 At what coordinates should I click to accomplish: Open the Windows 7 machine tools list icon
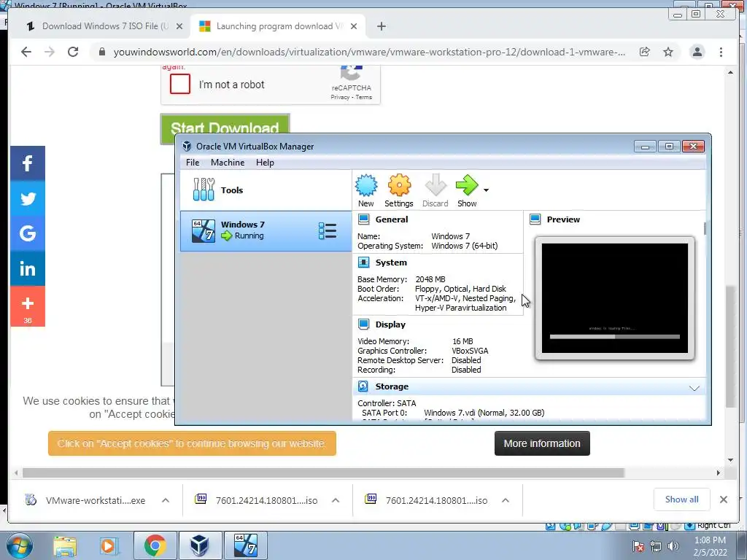pyautogui.click(x=328, y=231)
